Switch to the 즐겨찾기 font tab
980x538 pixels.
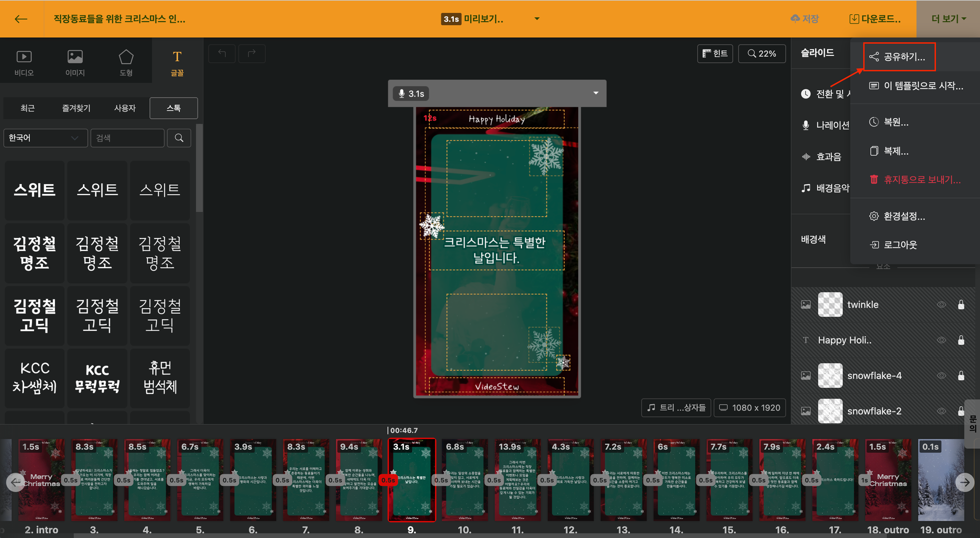pos(76,108)
